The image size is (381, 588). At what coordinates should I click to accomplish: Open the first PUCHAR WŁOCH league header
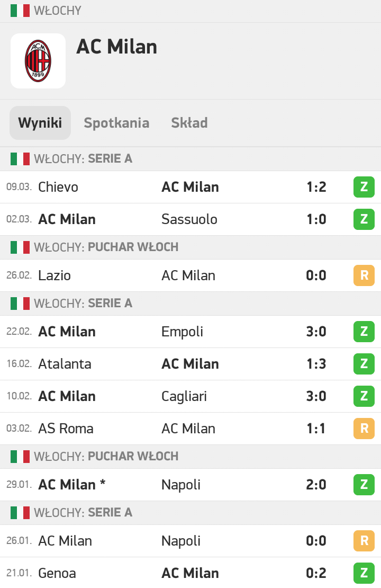click(190, 247)
